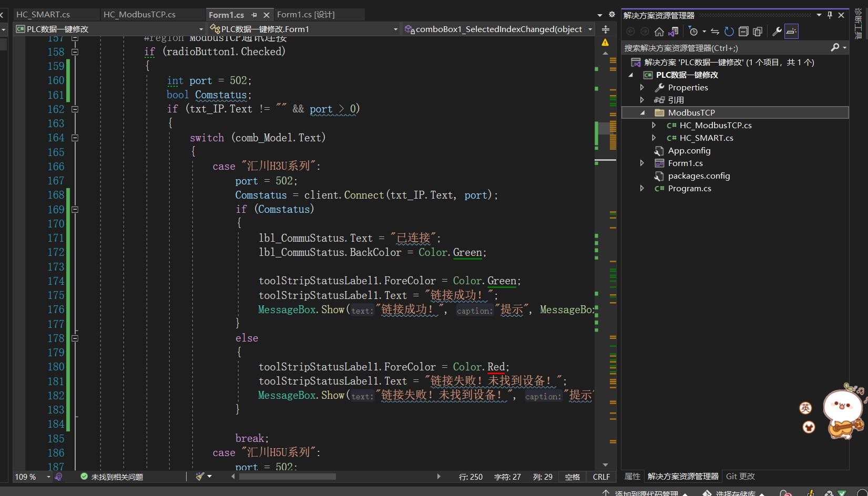Click the horizontal scrollbar of code editor
The height and width of the screenshot is (496, 868).
[336, 477]
